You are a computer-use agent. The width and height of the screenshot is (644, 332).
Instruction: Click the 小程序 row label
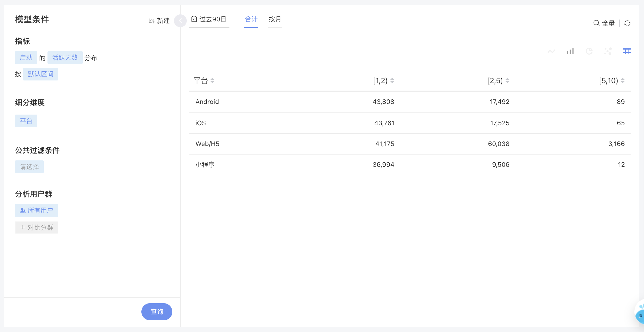coord(205,165)
